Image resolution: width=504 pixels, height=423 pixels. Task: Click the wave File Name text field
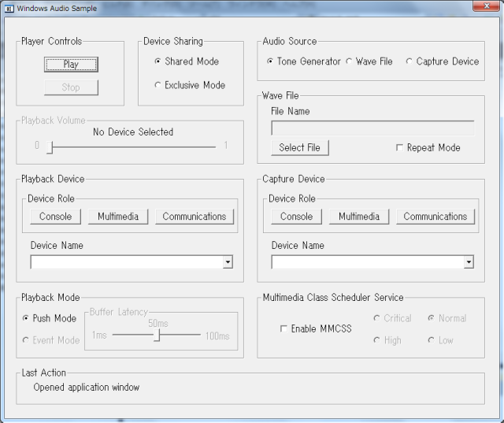point(372,128)
